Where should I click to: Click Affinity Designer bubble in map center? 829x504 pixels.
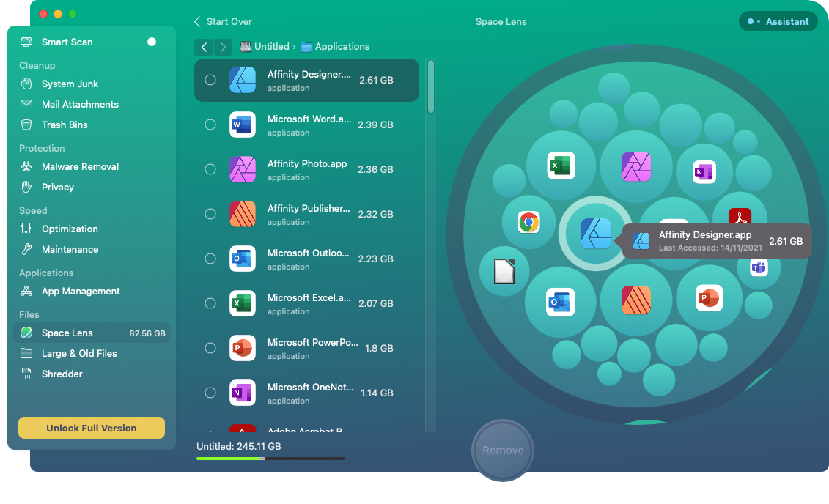click(596, 233)
